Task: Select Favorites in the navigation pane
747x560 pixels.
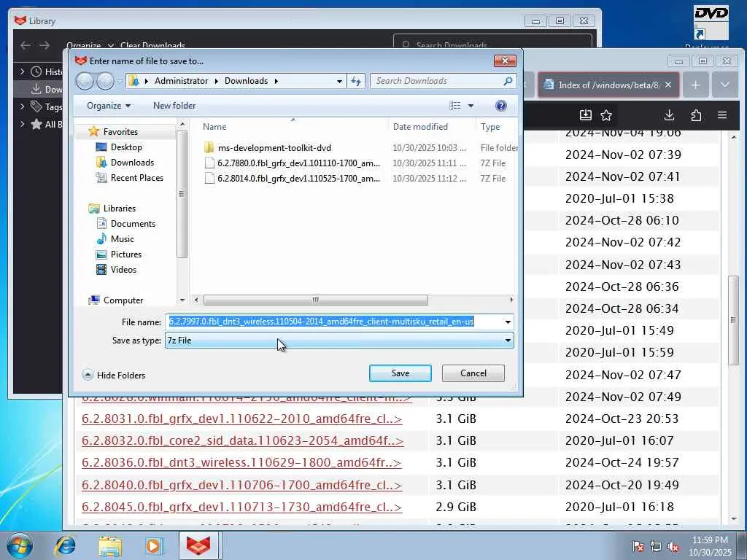Action: pyautogui.click(x=120, y=131)
